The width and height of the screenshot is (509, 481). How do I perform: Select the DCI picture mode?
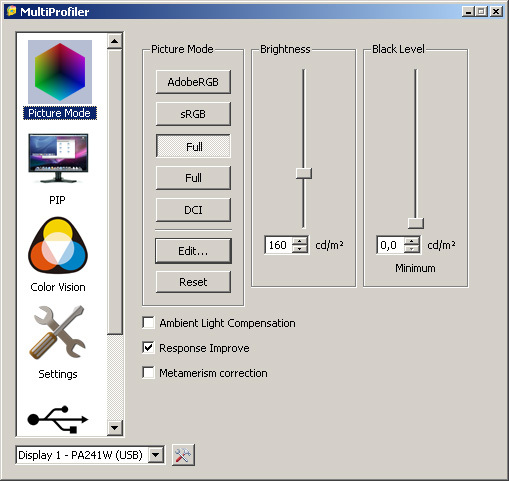pyautogui.click(x=193, y=210)
